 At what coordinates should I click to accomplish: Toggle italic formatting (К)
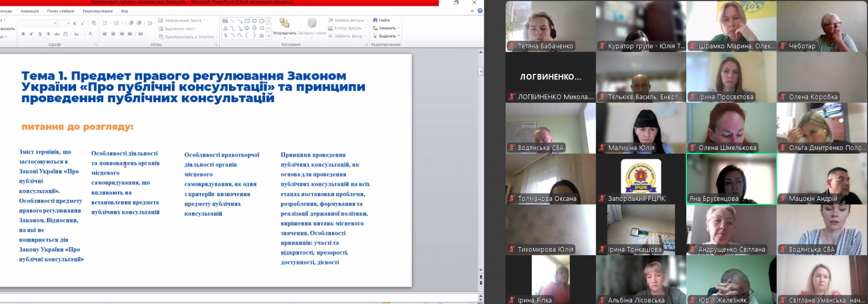coord(31,34)
